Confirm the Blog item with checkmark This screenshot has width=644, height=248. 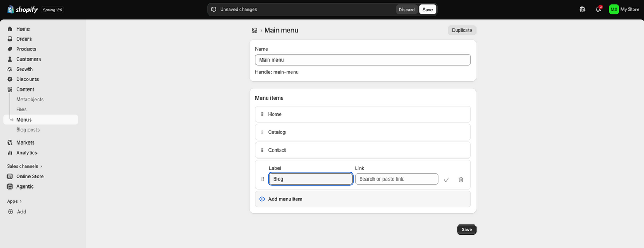pos(447,179)
